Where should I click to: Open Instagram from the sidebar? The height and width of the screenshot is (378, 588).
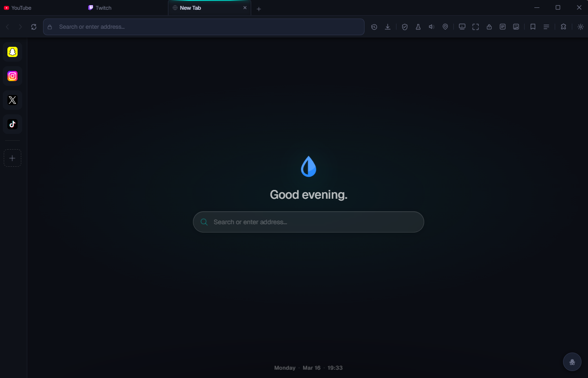12,76
